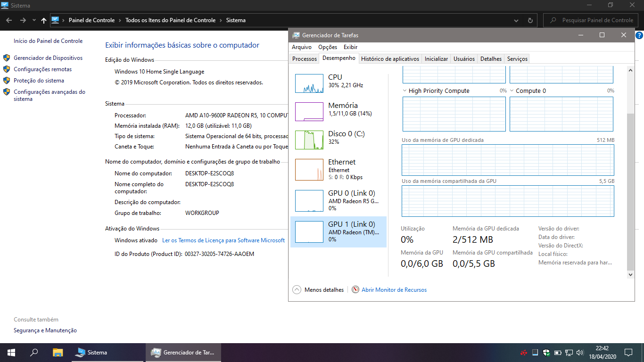Viewport: 644px width, 362px height.
Task: Click the Back arrow in Sistema window
Action: tap(9, 20)
